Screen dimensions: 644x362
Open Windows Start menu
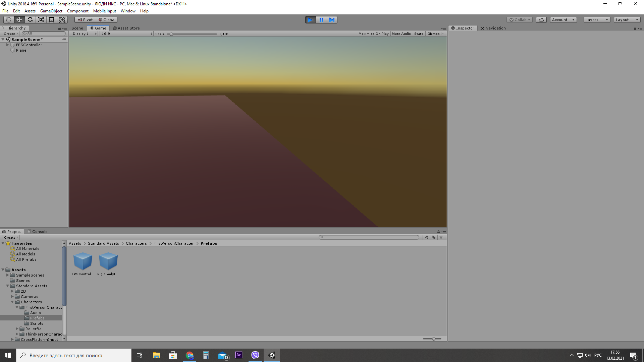(x=8, y=355)
